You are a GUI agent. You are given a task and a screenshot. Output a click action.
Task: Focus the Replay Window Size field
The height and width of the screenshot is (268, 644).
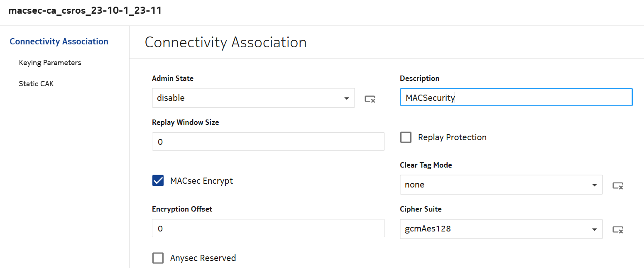coord(268,141)
